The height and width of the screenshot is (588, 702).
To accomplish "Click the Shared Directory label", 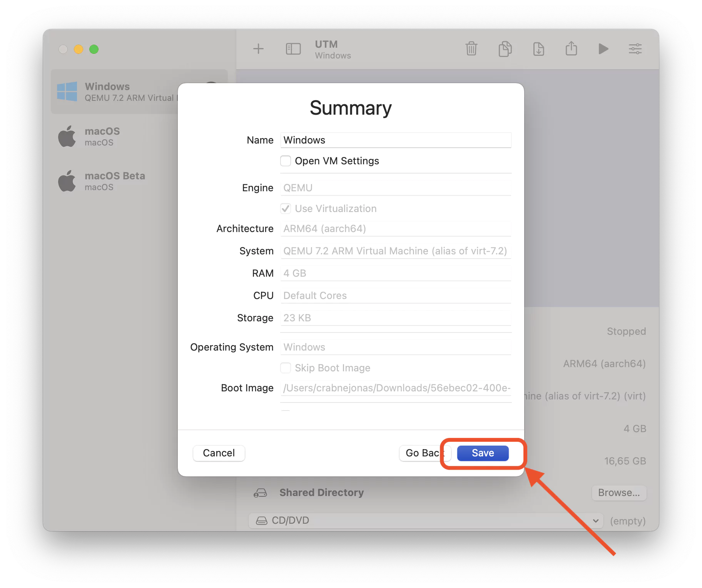I will tap(321, 493).
